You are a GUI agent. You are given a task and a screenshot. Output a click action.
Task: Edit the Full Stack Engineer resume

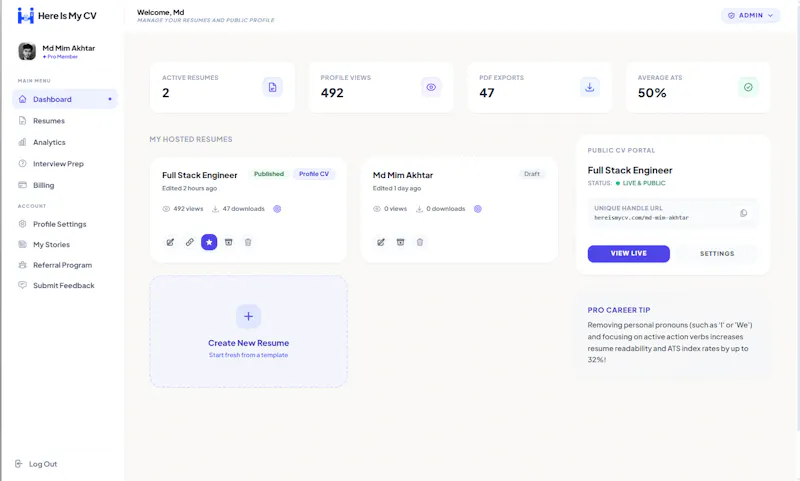coord(170,242)
